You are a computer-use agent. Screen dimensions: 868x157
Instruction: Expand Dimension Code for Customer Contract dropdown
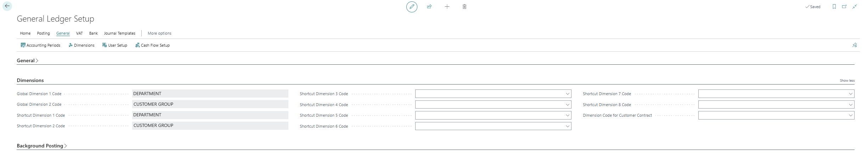(x=851, y=115)
